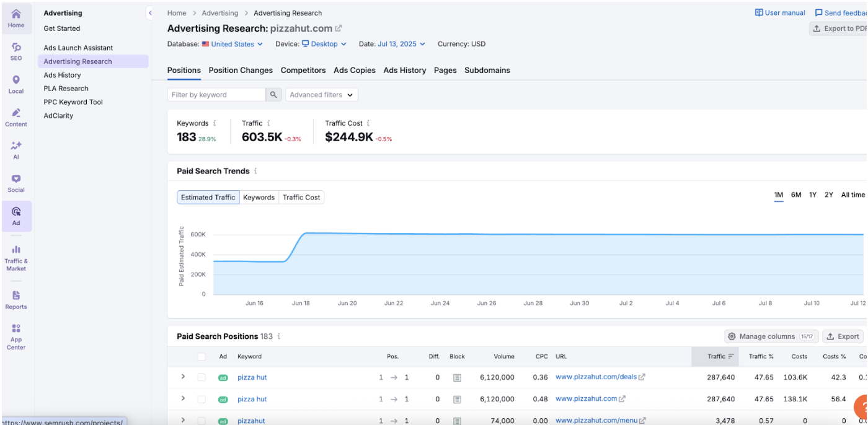868x425 pixels.
Task: Click the keyword filter search magnifier
Action: coord(273,95)
